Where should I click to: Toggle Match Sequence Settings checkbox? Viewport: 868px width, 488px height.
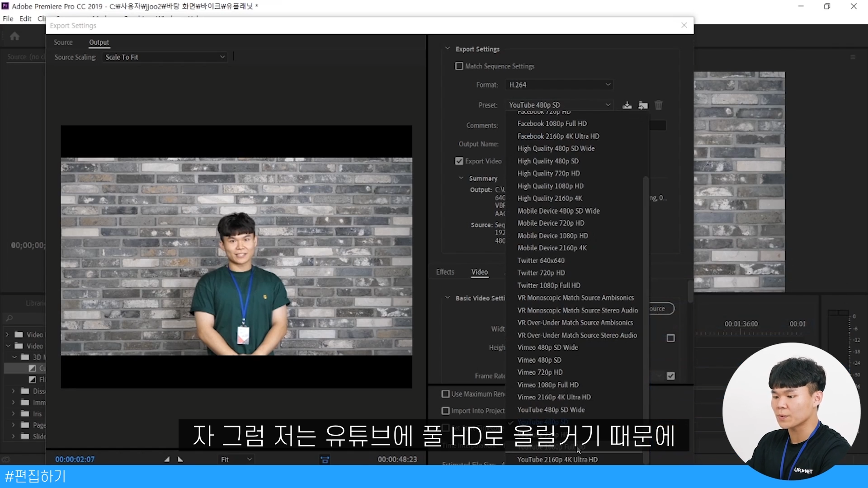(x=459, y=66)
